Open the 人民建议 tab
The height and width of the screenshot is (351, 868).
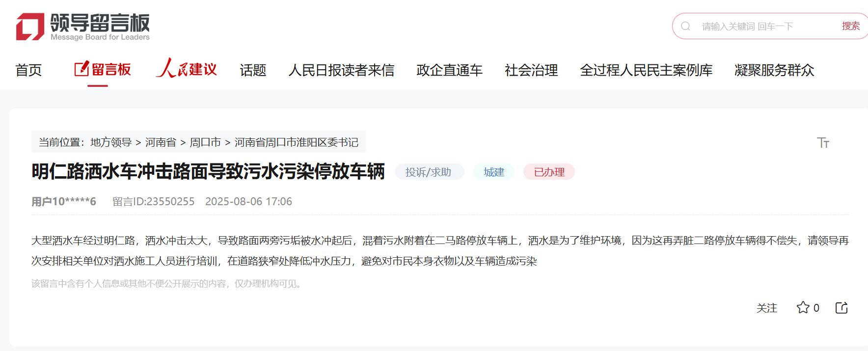[187, 69]
